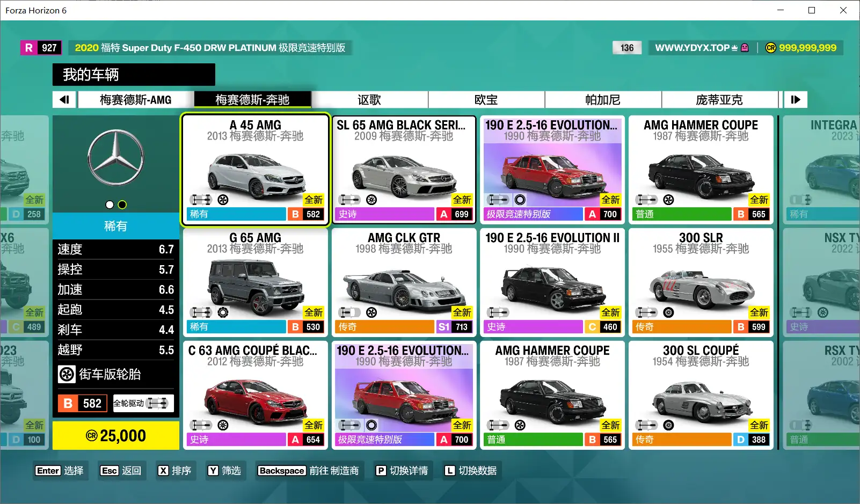Click the 越野 5.5 stat row
Screen dimensions: 860x504
[116, 350]
